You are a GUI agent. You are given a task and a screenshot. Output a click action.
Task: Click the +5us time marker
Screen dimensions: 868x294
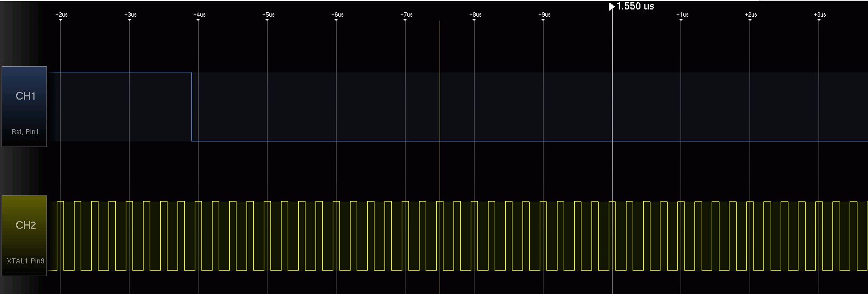coord(268,15)
